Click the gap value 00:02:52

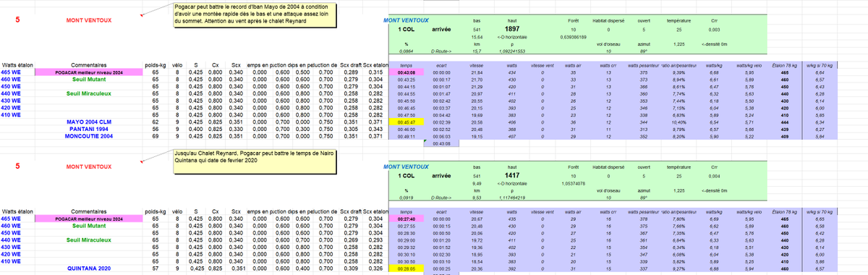coord(441,130)
